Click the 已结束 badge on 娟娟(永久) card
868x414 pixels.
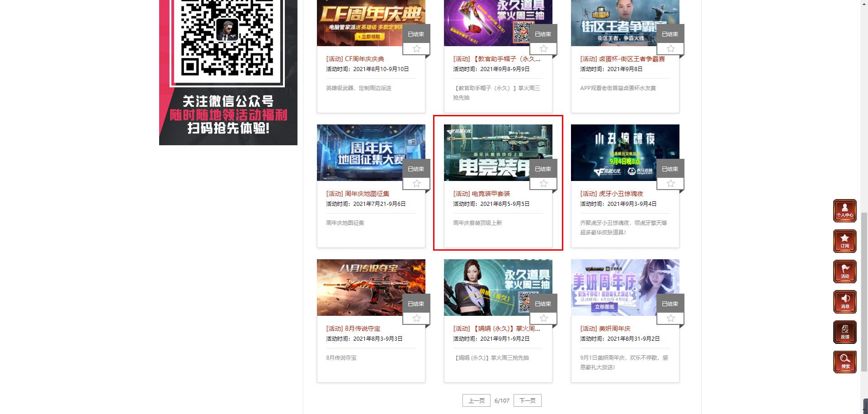(x=543, y=304)
